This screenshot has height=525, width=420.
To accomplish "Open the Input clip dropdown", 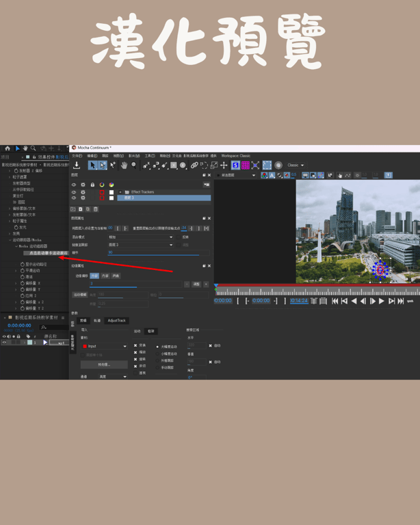I will point(104,346).
